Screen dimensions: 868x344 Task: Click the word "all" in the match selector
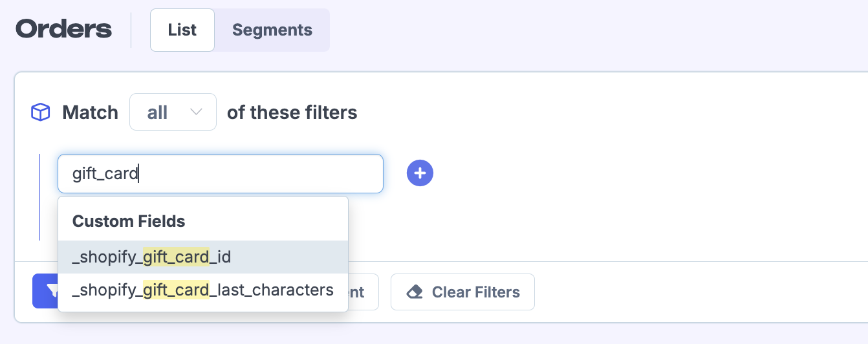158,113
